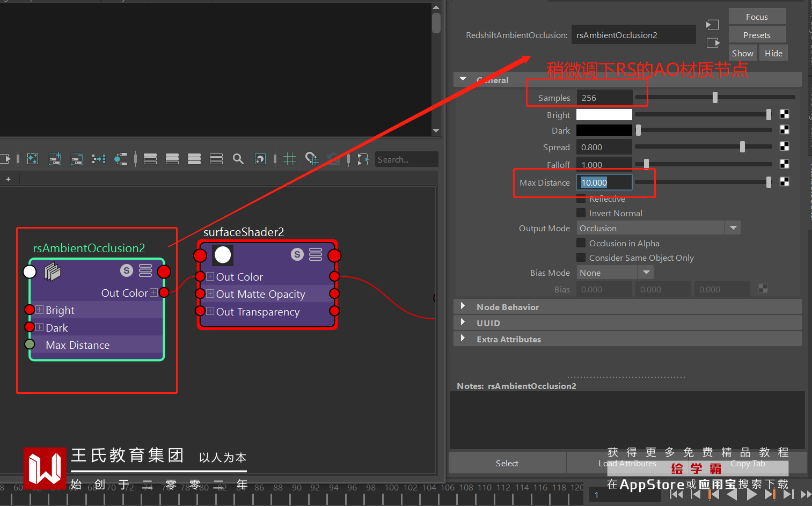812x506 pixels.
Task: Click the checker map button for Dark
Action: (x=784, y=130)
